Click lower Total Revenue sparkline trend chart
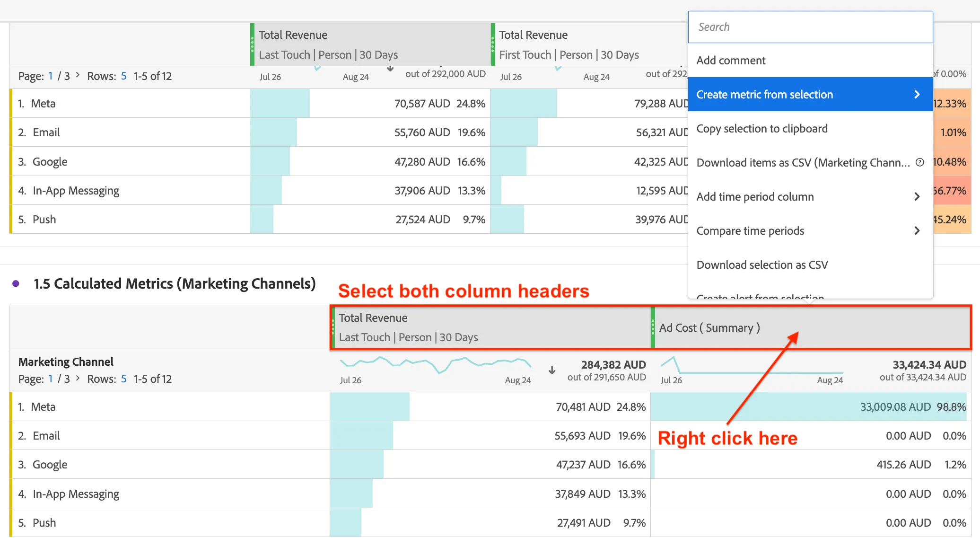 pos(436,365)
